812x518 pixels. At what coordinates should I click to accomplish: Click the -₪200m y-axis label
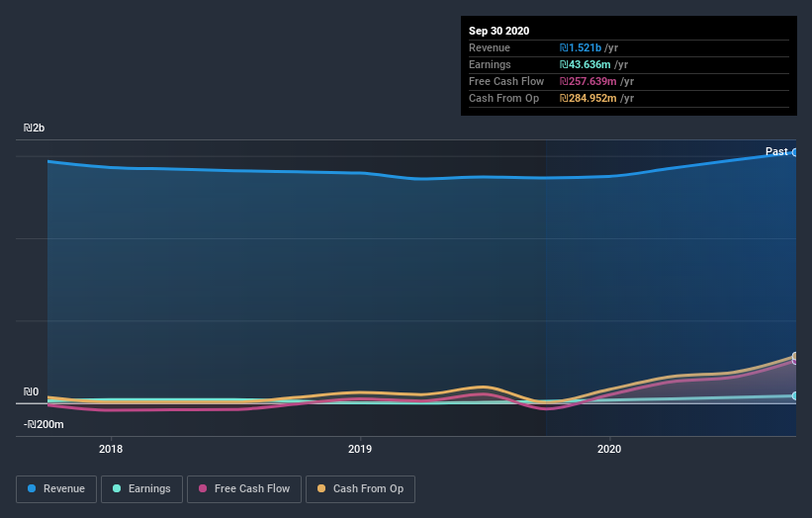coord(44,424)
